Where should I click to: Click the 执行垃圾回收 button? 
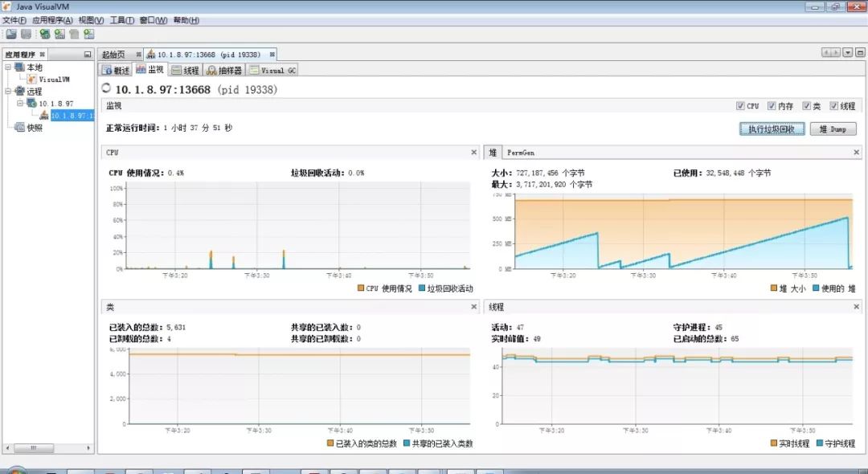772,129
